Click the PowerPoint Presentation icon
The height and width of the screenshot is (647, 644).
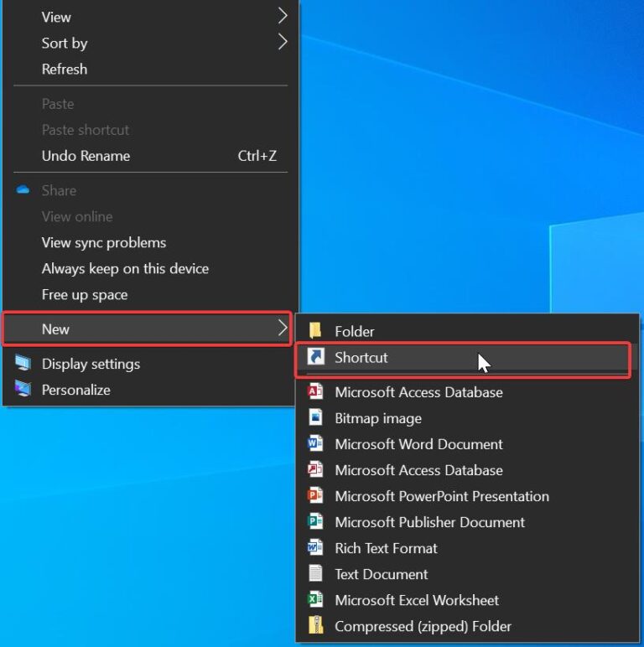click(x=315, y=496)
